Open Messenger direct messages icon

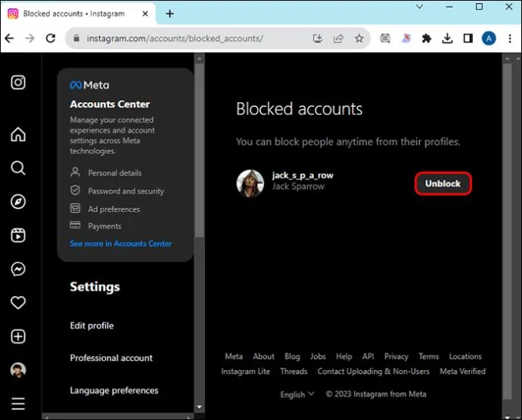pyautogui.click(x=18, y=269)
